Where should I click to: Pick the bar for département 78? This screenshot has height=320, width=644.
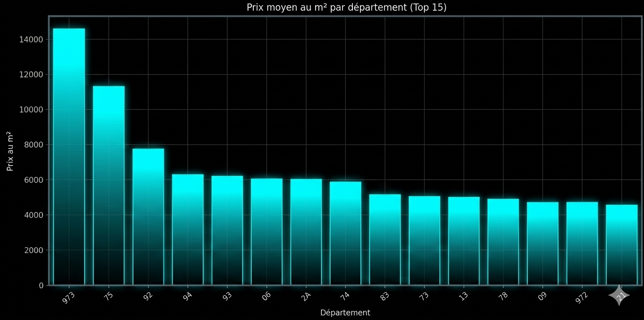[x=503, y=242]
